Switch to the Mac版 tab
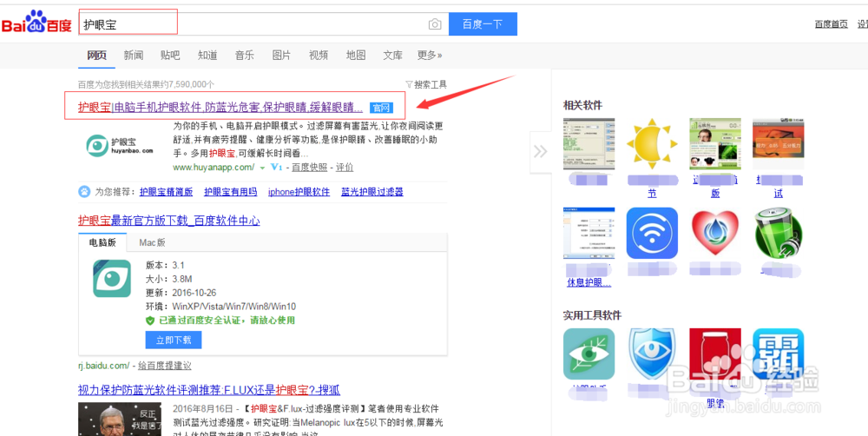868x436 pixels. click(152, 242)
